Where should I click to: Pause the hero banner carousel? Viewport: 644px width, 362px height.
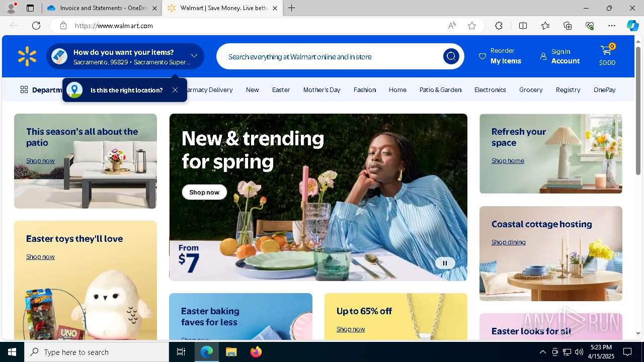pos(445,263)
